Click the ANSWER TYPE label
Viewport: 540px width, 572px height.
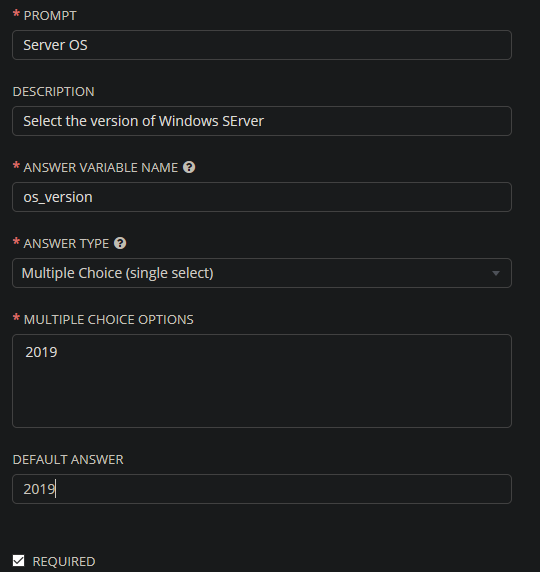coord(66,243)
